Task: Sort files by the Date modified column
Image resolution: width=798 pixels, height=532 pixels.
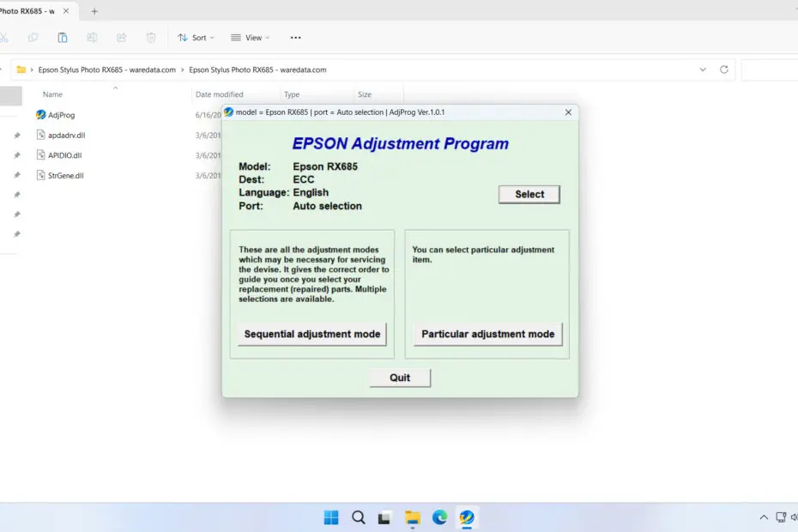Action: (x=220, y=94)
